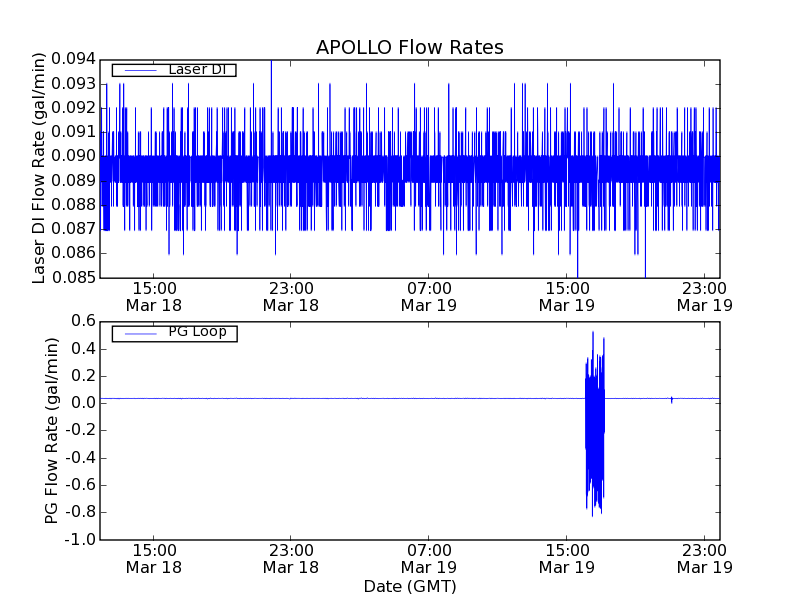Click the APOLLO Flow Rates chart title
Image resolution: width=800 pixels, height=600 pixels.
(409, 47)
